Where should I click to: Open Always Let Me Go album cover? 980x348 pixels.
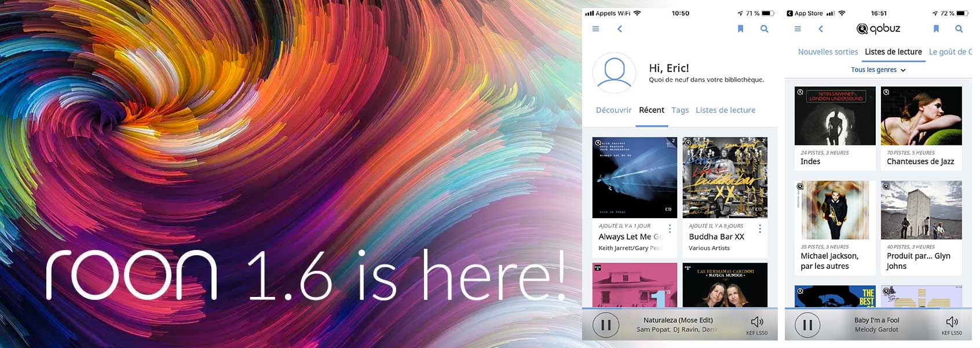click(635, 177)
